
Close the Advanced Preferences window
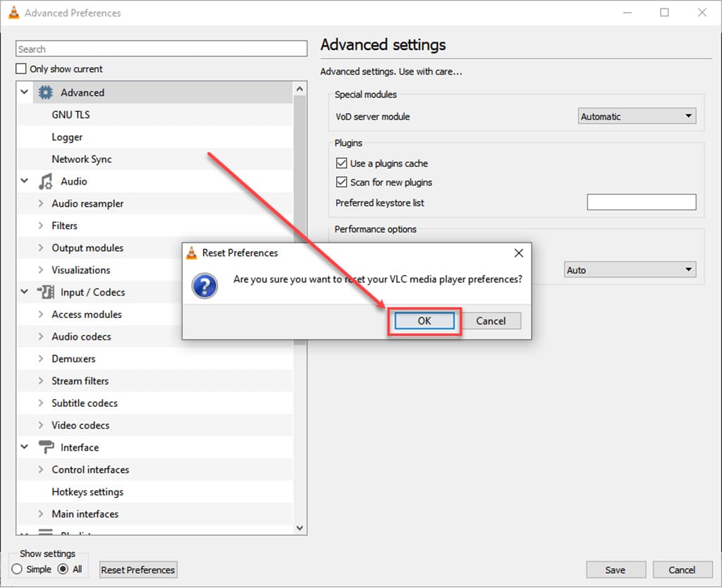pyautogui.click(x=702, y=13)
